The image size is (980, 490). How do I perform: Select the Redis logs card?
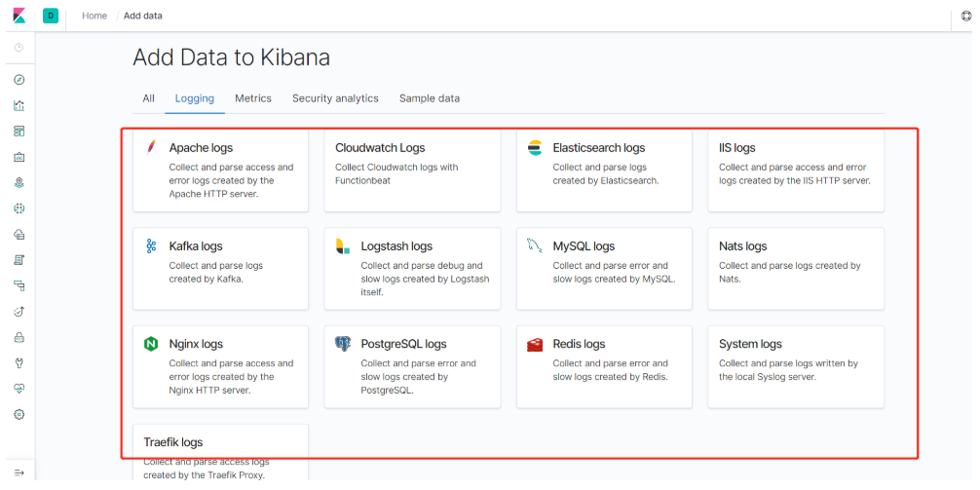[x=604, y=365]
